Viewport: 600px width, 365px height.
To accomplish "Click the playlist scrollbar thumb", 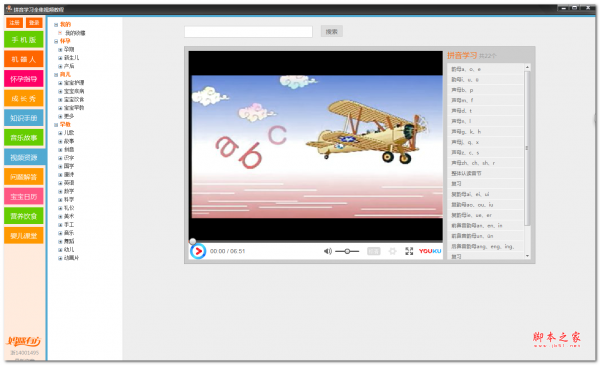I will point(527,148).
